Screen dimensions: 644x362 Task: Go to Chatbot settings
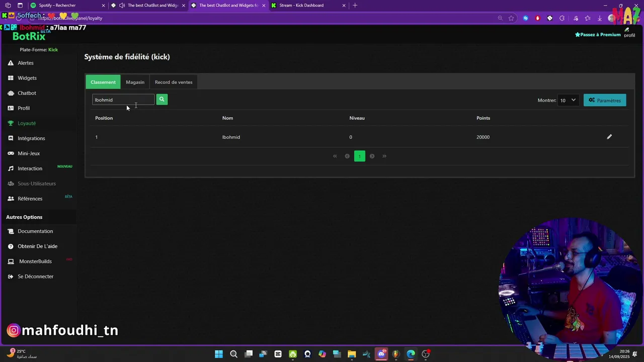27,93
